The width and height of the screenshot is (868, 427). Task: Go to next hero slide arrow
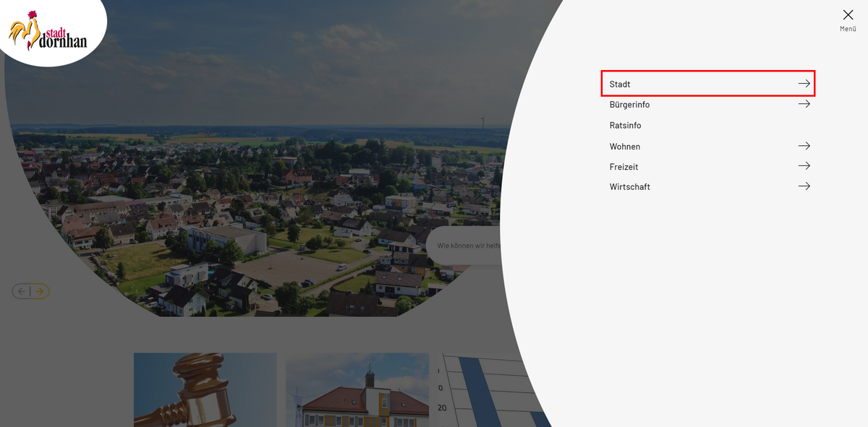click(x=40, y=292)
